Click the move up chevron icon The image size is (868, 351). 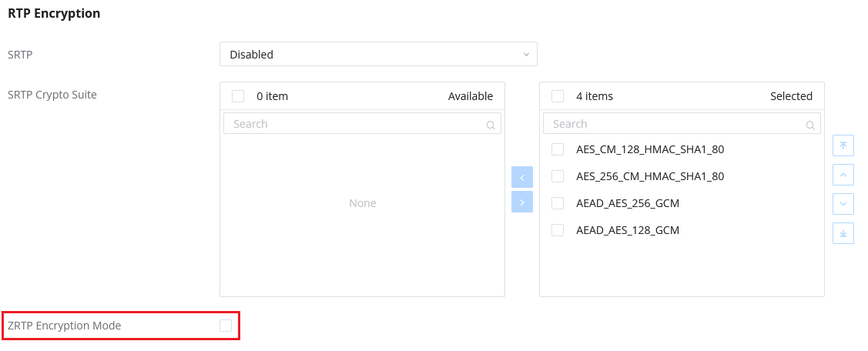(843, 175)
